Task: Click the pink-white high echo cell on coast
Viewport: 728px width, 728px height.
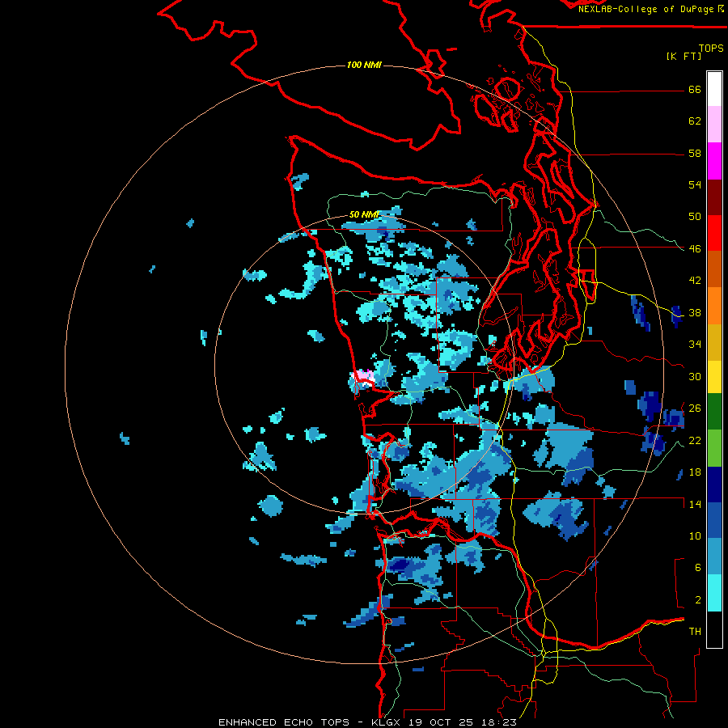Action: tap(363, 377)
